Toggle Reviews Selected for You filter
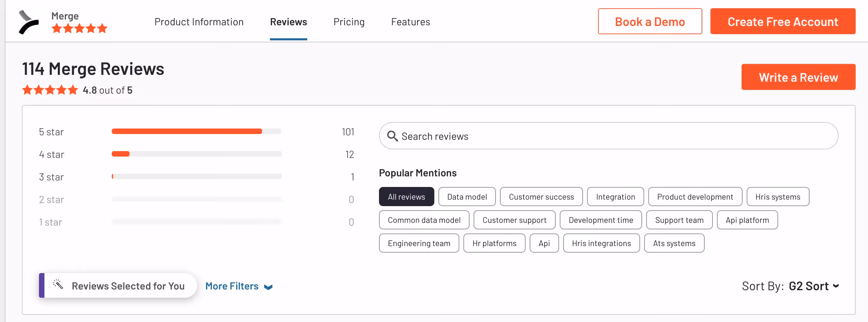This screenshot has width=868, height=322. coord(118,285)
